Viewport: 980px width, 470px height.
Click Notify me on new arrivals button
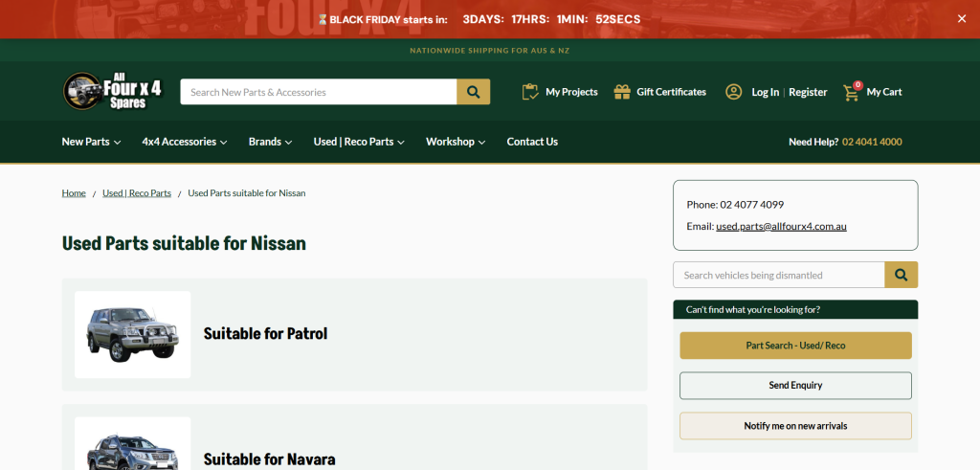(x=795, y=426)
